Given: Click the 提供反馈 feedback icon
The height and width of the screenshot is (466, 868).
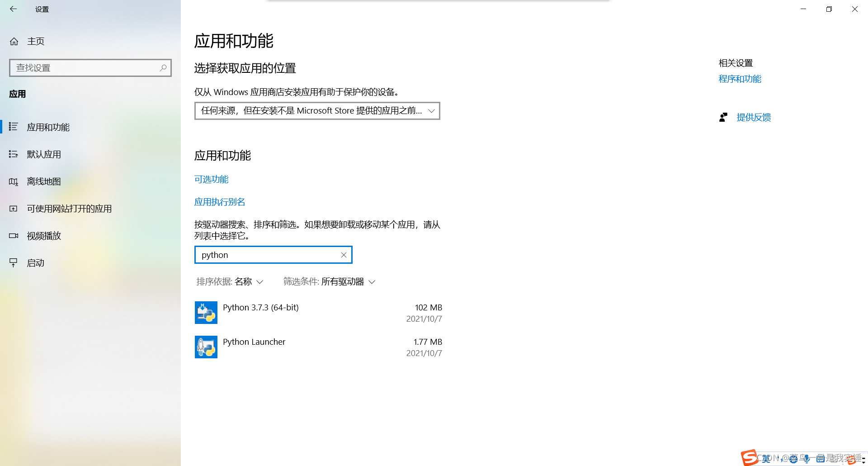Looking at the screenshot, I should 723,117.
